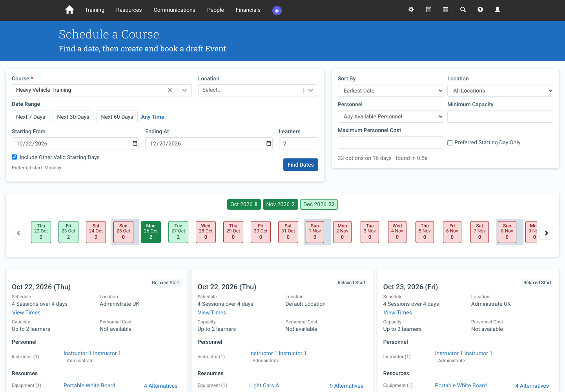Image resolution: width=565 pixels, height=392 pixels.
Task: Open the Location Select dropdown
Action: 258,90
